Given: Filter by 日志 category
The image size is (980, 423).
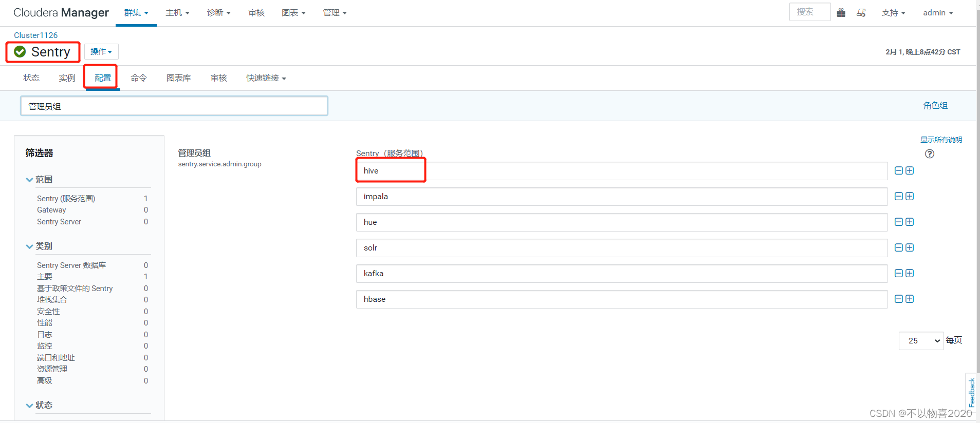Looking at the screenshot, I should (45, 335).
